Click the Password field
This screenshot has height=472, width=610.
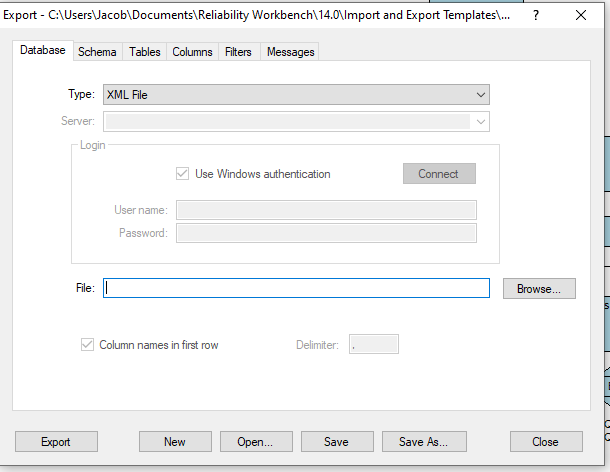[326, 233]
